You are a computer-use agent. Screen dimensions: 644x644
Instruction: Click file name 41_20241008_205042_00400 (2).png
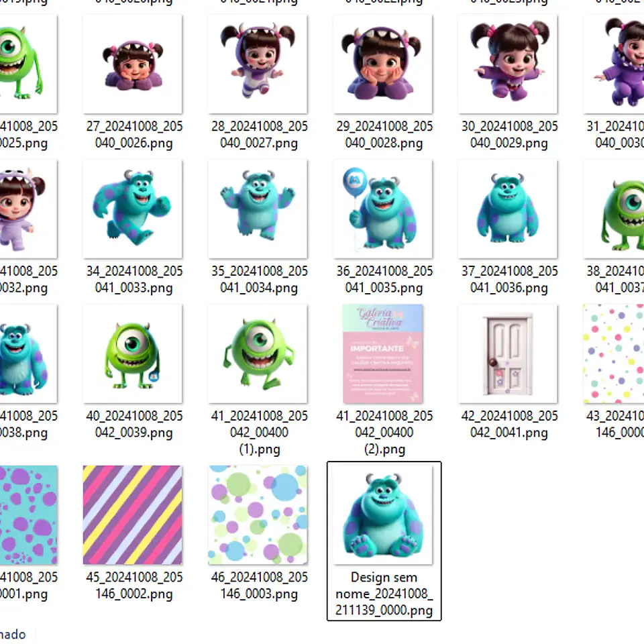coord(384,433)
